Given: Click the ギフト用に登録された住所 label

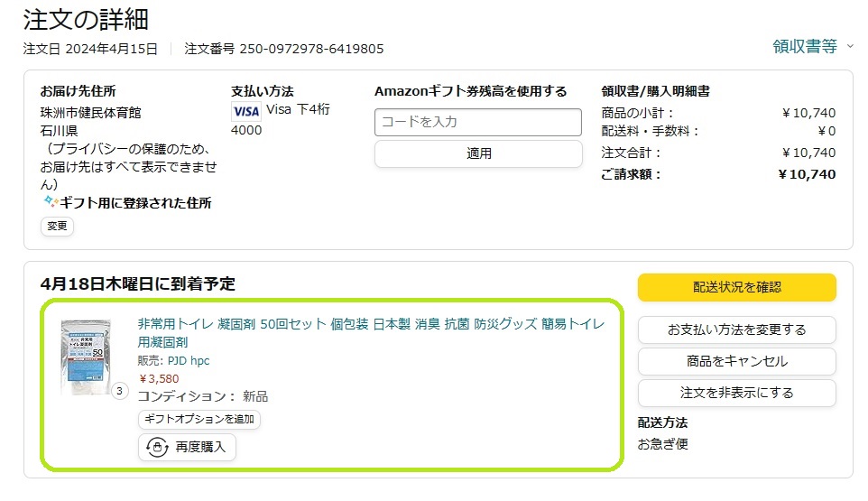Looking at the screenshot, I should click(x=135, y=202).
